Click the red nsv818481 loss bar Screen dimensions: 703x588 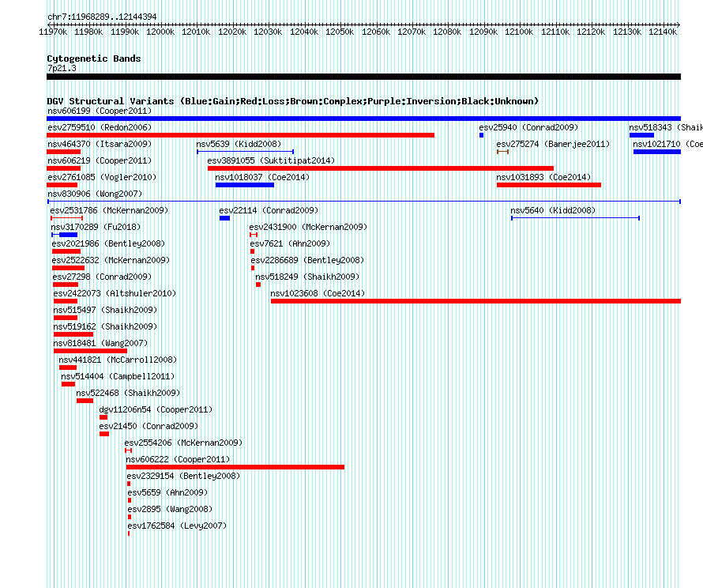(91, 351)
